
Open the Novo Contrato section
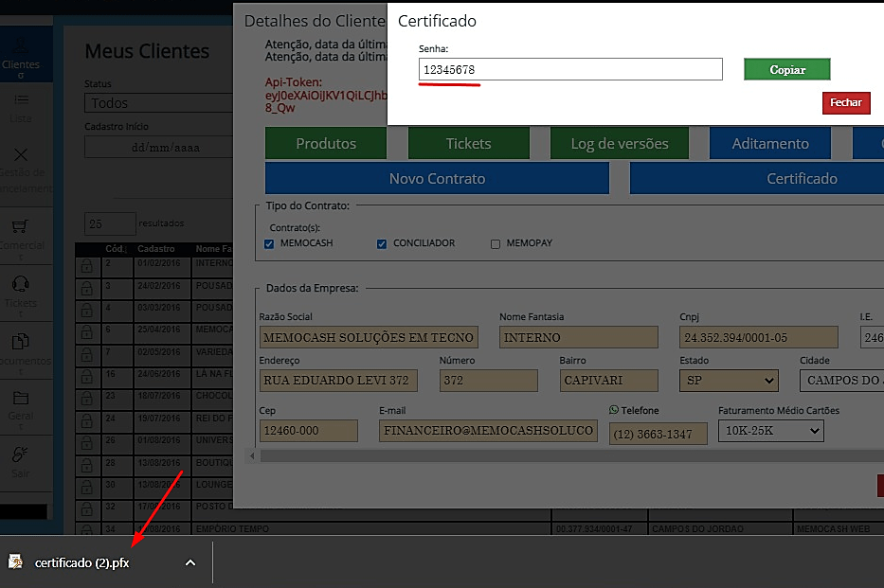click(437, 178)
